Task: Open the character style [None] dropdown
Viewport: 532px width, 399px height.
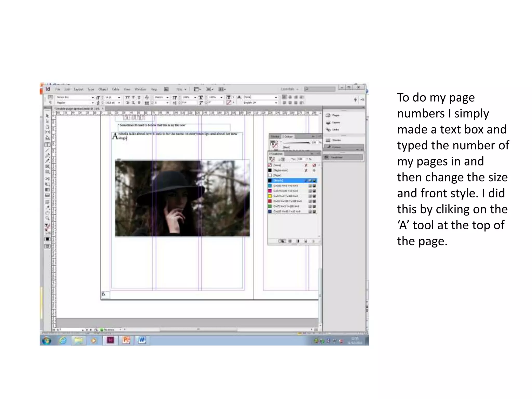Action: 276,97
